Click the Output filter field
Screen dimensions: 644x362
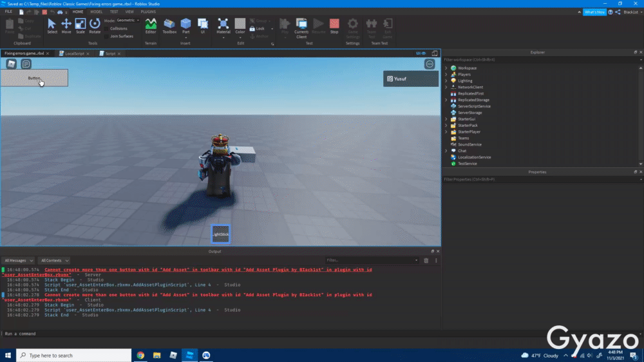[372, 260]
